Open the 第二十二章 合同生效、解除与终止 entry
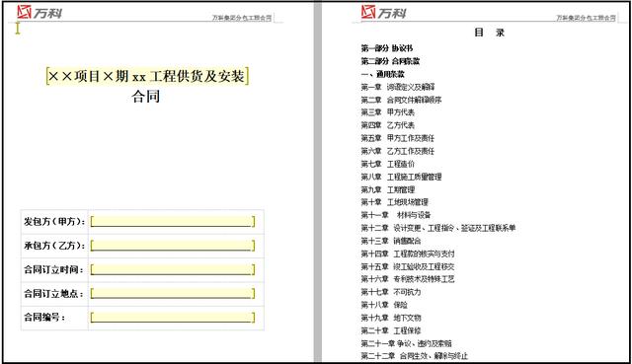This screenshot has height=364, width=632. 415,356
